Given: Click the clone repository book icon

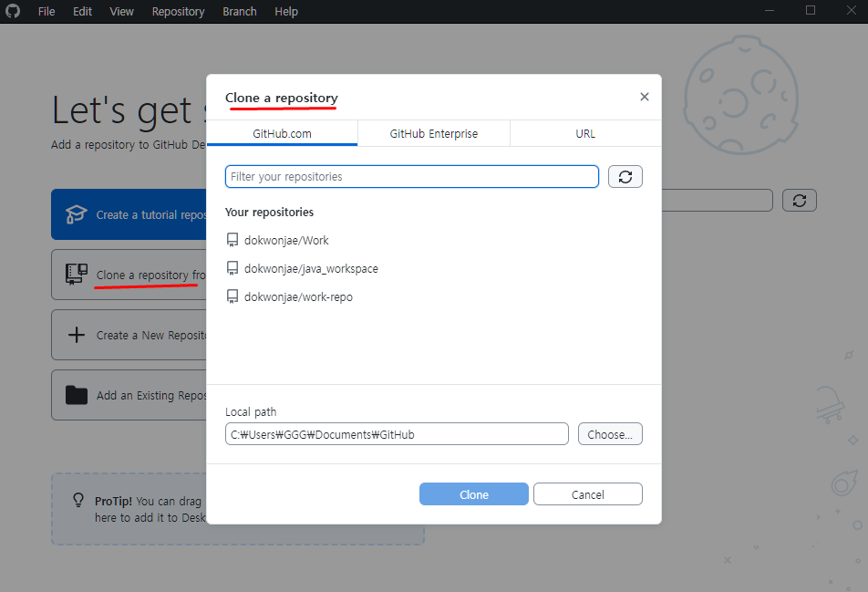Looking at the screenshot, I should point(77,275).
